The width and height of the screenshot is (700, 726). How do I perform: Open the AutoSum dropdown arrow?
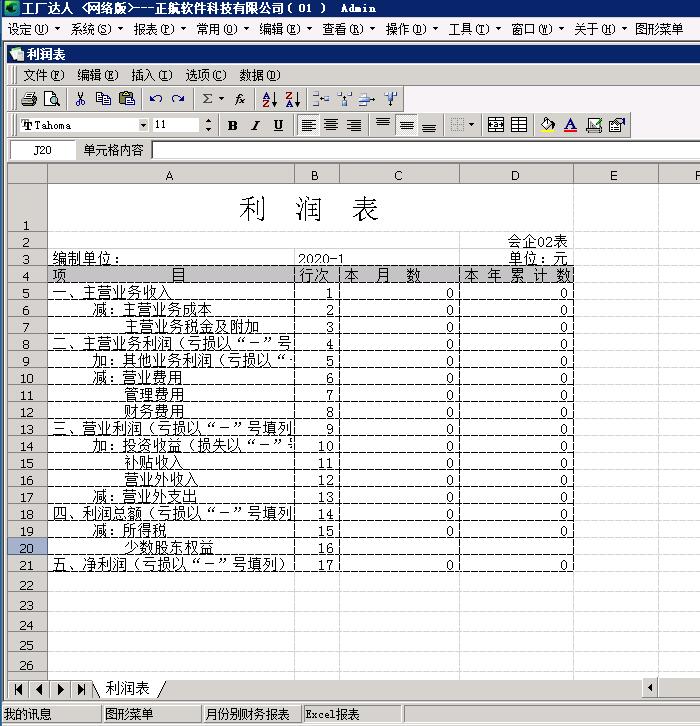(x=221, y=99)
